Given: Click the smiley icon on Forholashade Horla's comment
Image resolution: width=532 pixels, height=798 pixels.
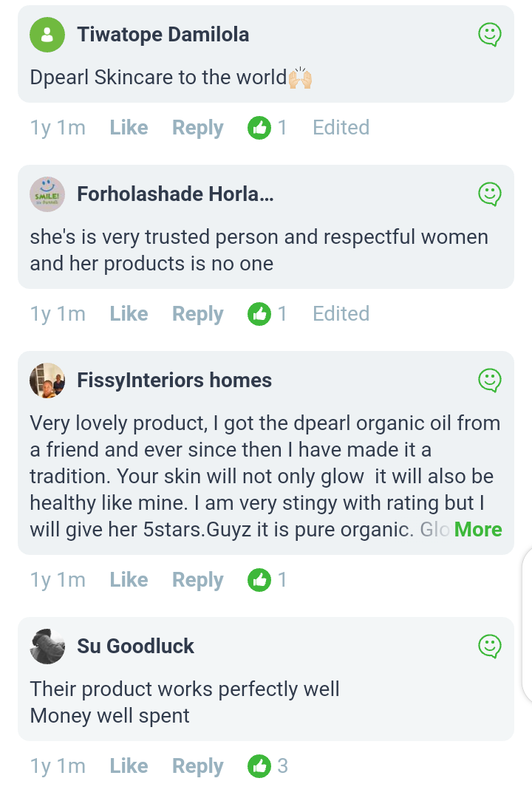Looking at the screenshot, I should click(489, 194).
